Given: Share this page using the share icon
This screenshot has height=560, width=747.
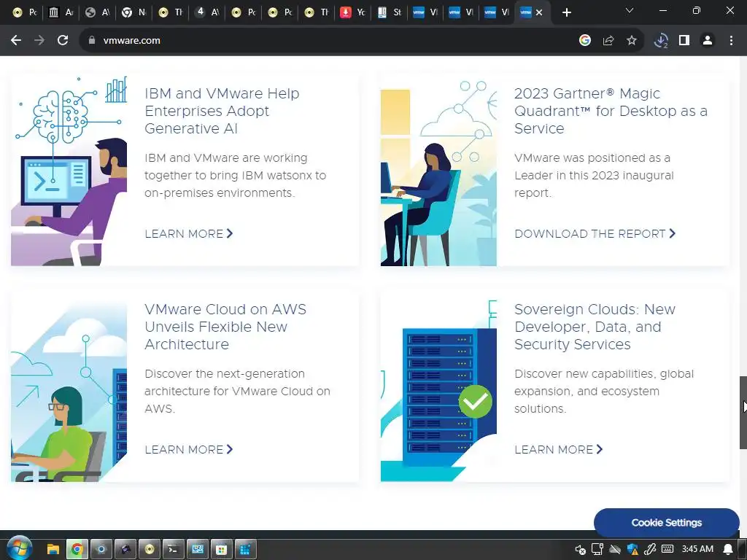Looking at the screenshot, I should 608,41.
